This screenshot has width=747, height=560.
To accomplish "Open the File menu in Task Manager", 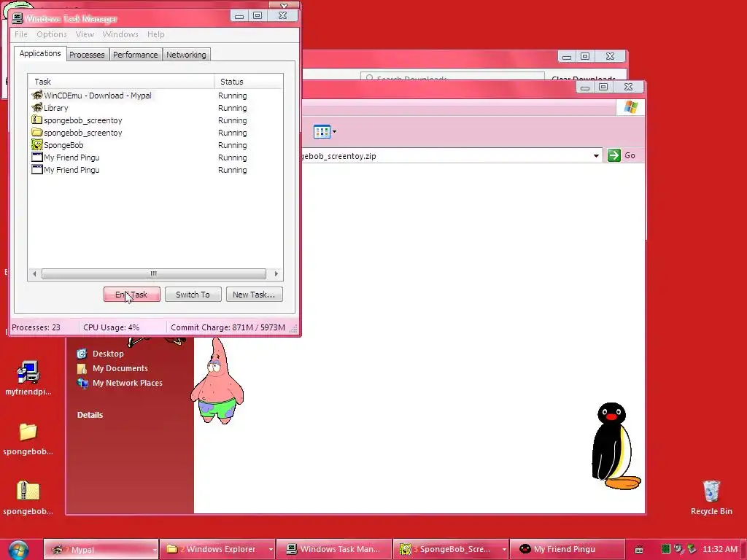I will [21, 34].
